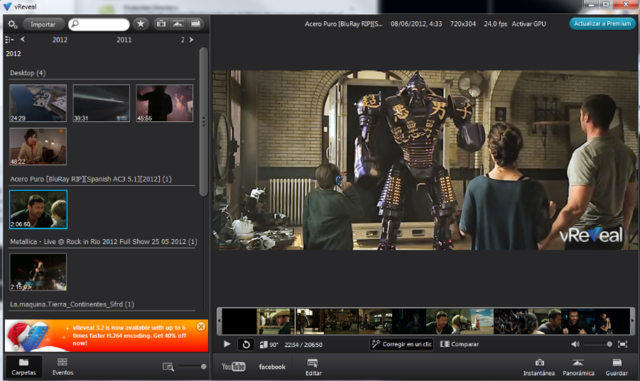
Task: Select Metallica Rock in Rio folder heading
Action: click(x=103, y=241)
